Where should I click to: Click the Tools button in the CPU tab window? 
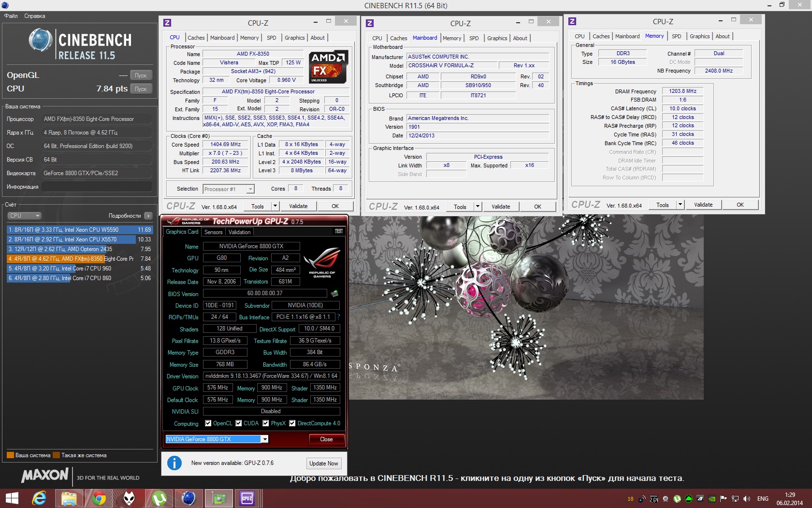click(258, 206)
